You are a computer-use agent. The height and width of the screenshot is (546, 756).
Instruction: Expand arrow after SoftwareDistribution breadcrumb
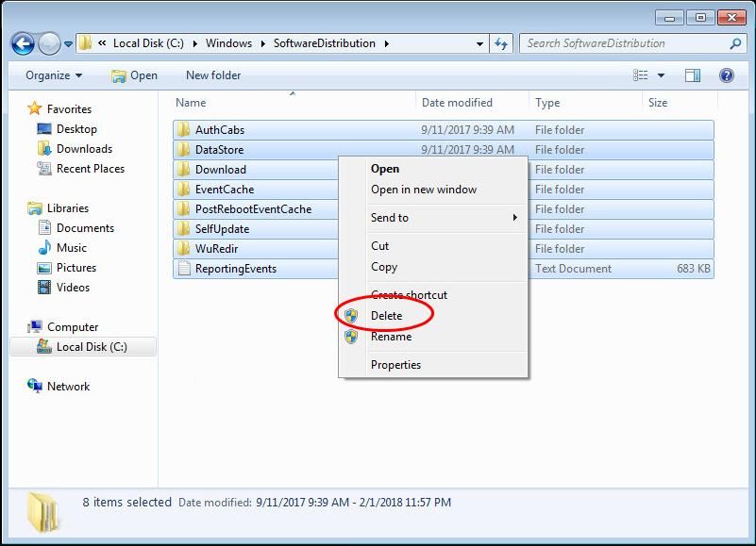click(x=387, y=44)
